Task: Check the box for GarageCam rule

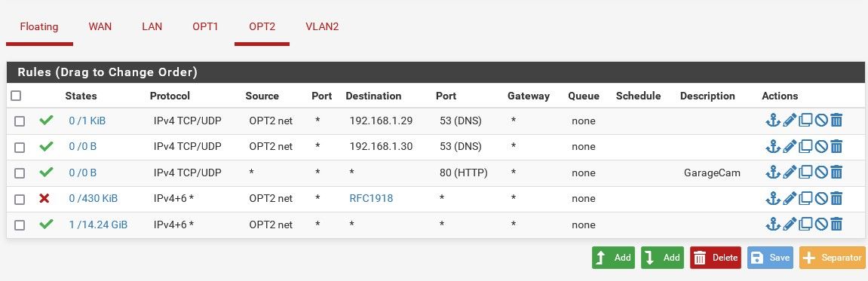Action: pos(20,173)
